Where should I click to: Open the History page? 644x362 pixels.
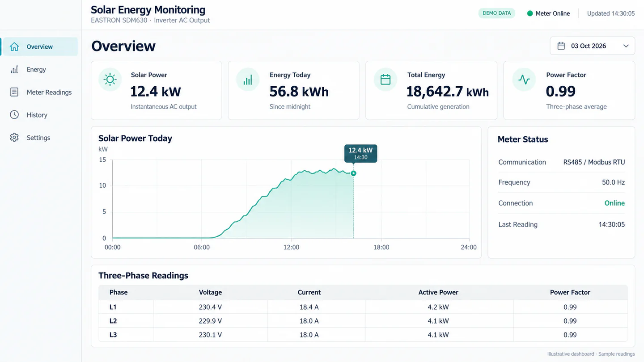point(39,115)
